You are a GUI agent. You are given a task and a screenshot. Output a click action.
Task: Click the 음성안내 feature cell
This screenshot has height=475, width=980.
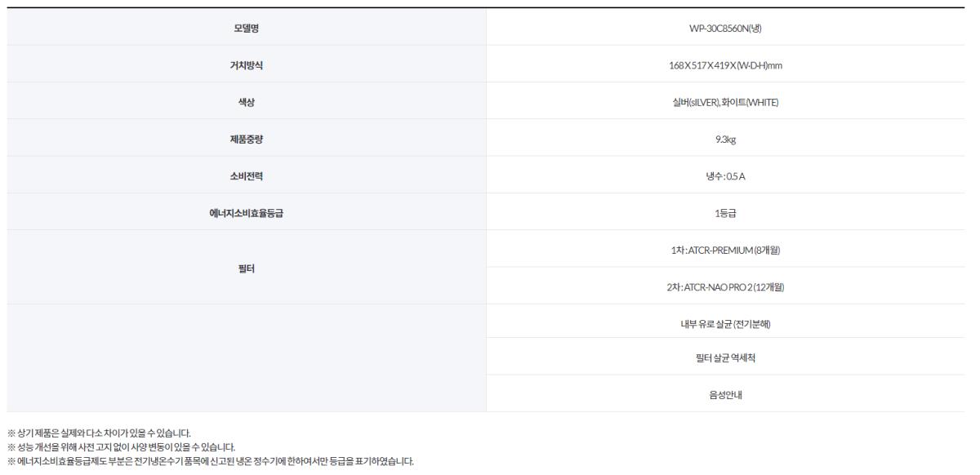coord(725,395)
